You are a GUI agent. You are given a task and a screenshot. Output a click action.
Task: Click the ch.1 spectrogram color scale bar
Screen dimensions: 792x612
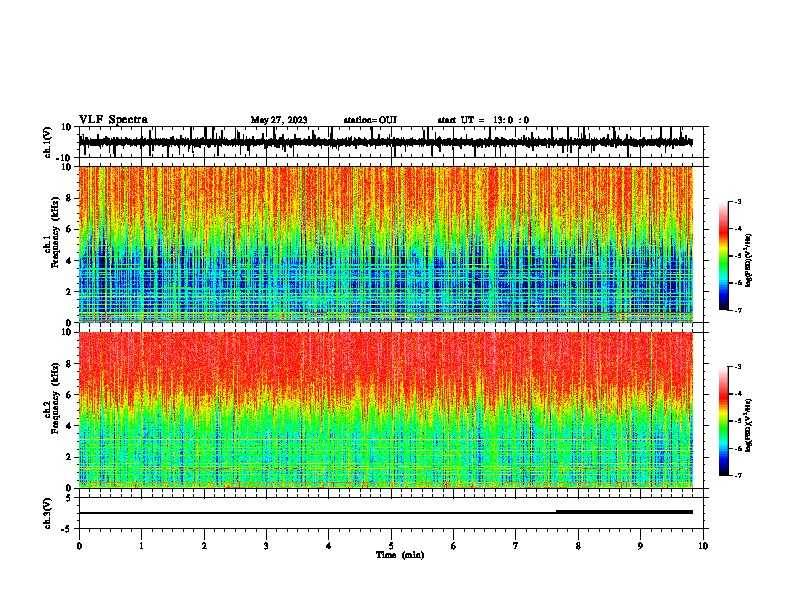[x=723, y=256]
